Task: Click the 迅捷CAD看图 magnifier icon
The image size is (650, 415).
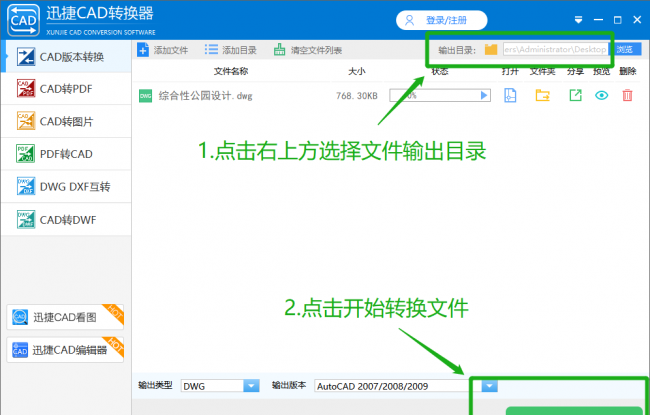Action: pyautogui.click(x=20, y=317)
